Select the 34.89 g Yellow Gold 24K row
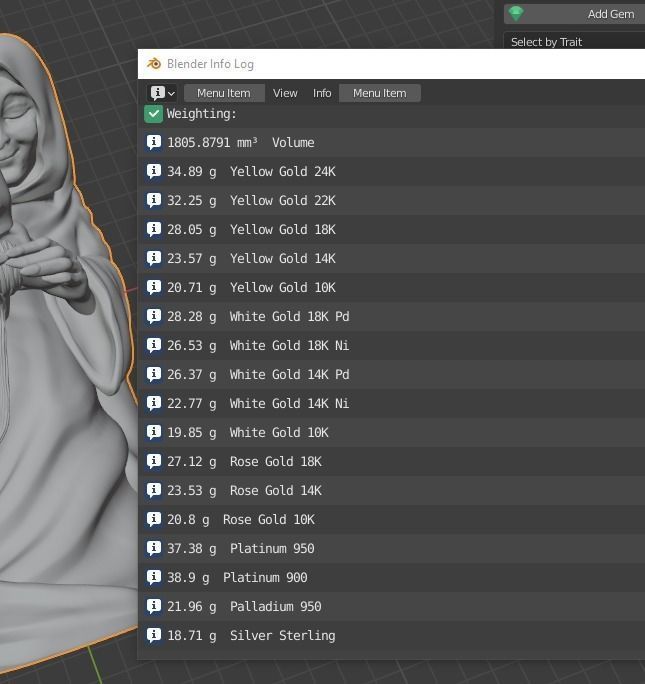 [391, 171]
